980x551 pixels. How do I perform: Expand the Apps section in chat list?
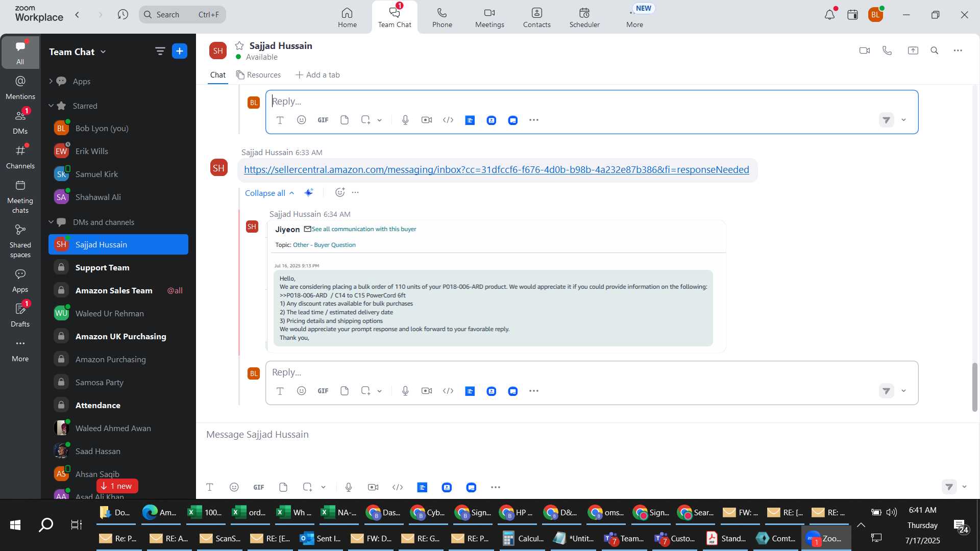(x=51, y=81)
